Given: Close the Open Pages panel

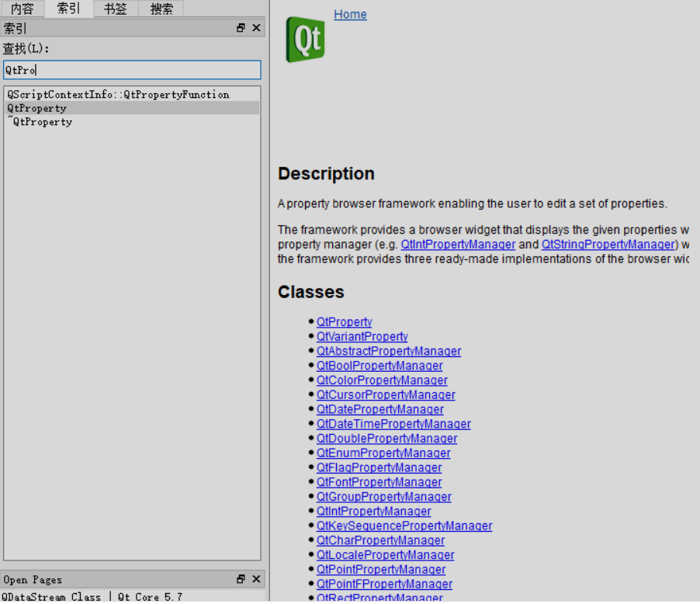Looking at the screenshot, I should tap(256, 579).
